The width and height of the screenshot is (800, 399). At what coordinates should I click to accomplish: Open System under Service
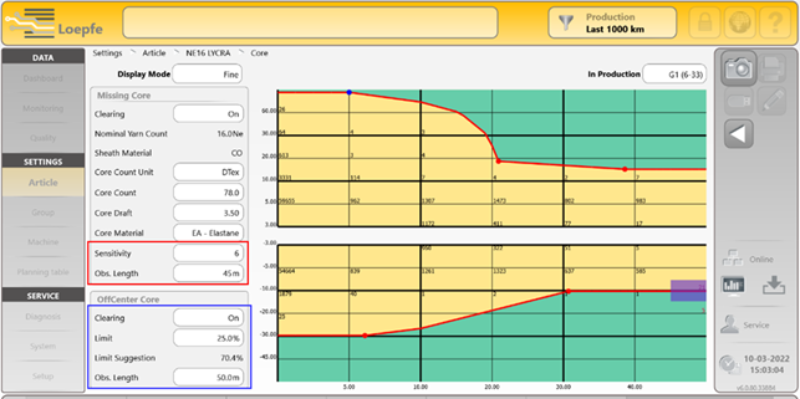click(43, 346)
